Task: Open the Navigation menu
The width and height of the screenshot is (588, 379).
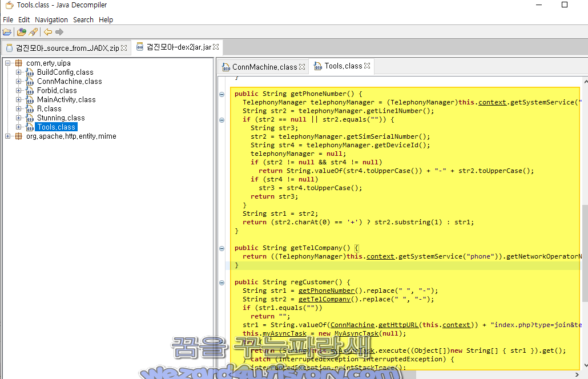Action: pos(51,20)
